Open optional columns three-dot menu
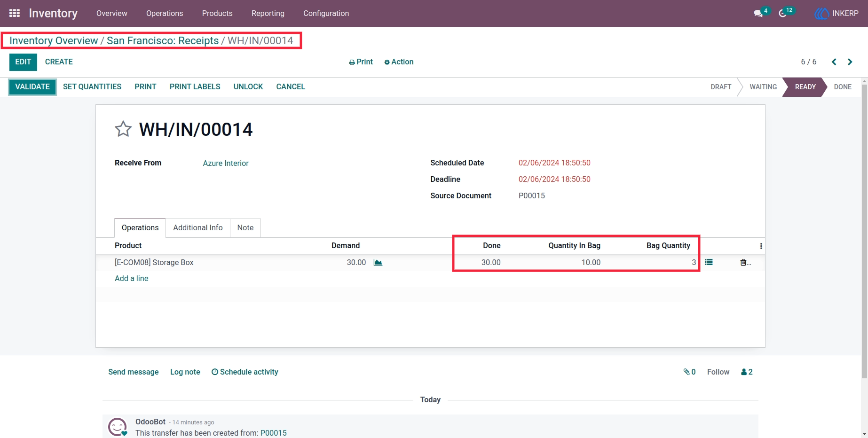This screenshot has width=868, height=438. pos(761,246)
